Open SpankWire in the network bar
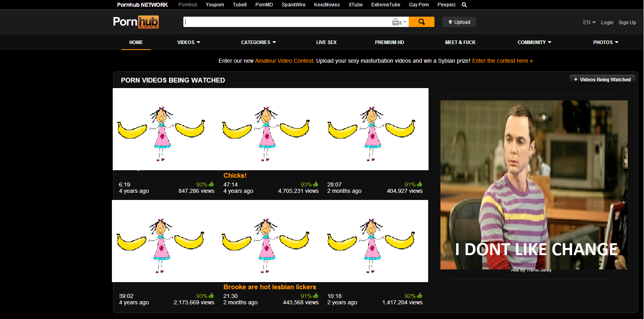Image resolution: width=644 pixels, height=319 pixels. (294, 5)
